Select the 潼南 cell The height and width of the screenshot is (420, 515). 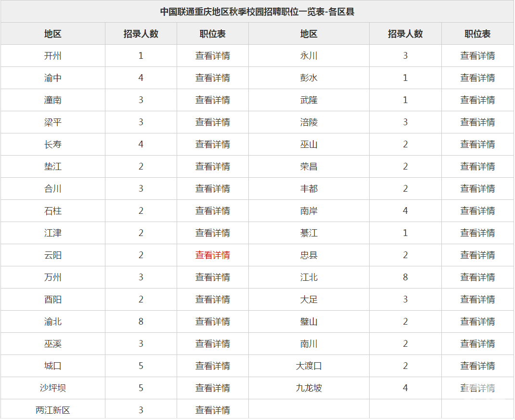[53, 100]
